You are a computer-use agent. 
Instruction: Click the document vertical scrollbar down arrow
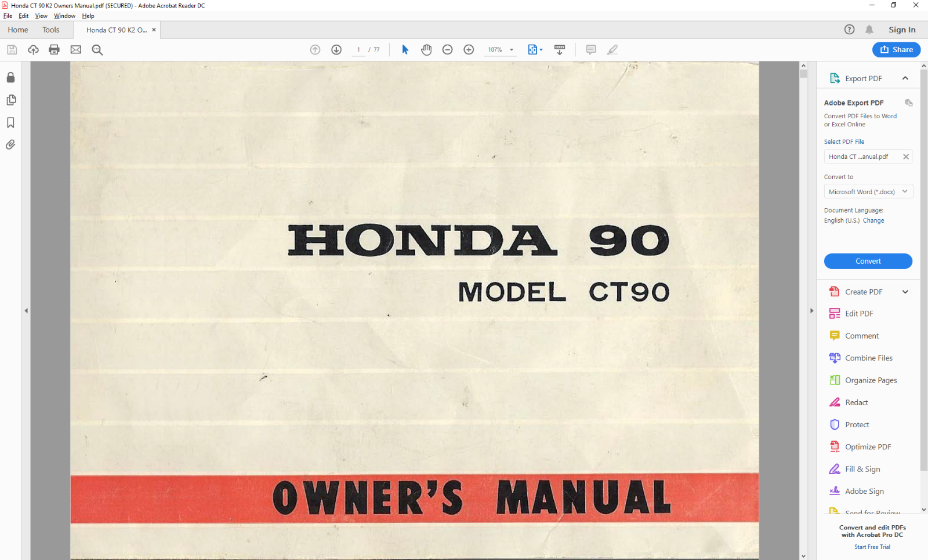803,556
